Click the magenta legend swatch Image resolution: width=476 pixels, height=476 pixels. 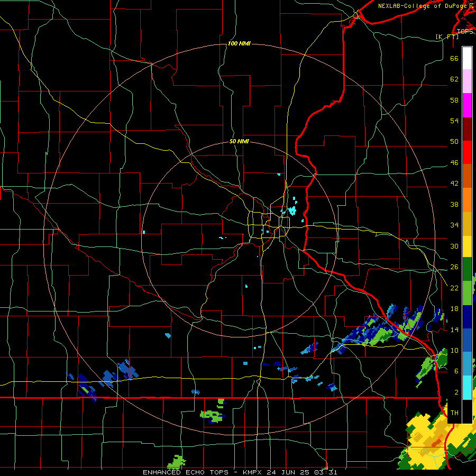[467, 105]
